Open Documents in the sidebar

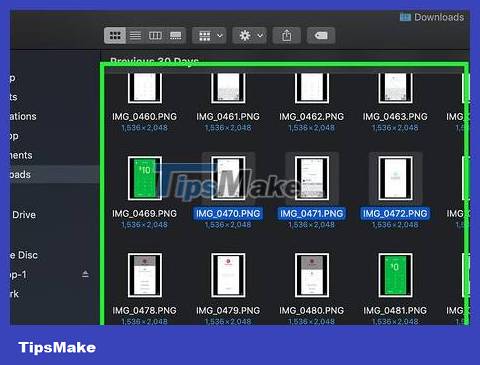coord(21,155)
